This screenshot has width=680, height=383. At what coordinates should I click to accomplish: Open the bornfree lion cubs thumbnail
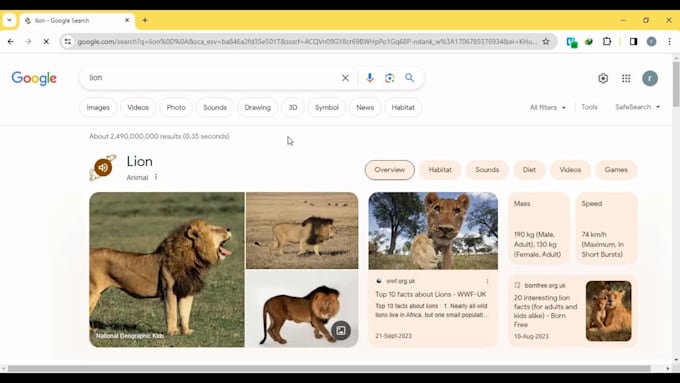[608, 311]
